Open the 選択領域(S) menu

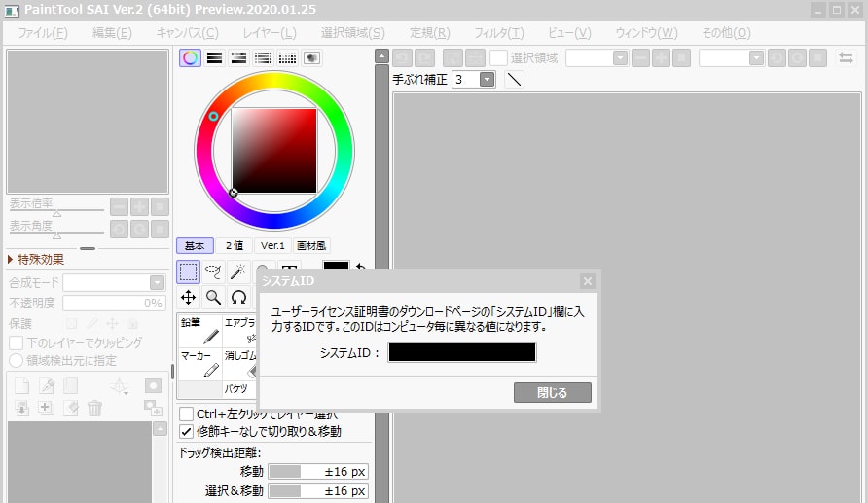tap(352, 33)
